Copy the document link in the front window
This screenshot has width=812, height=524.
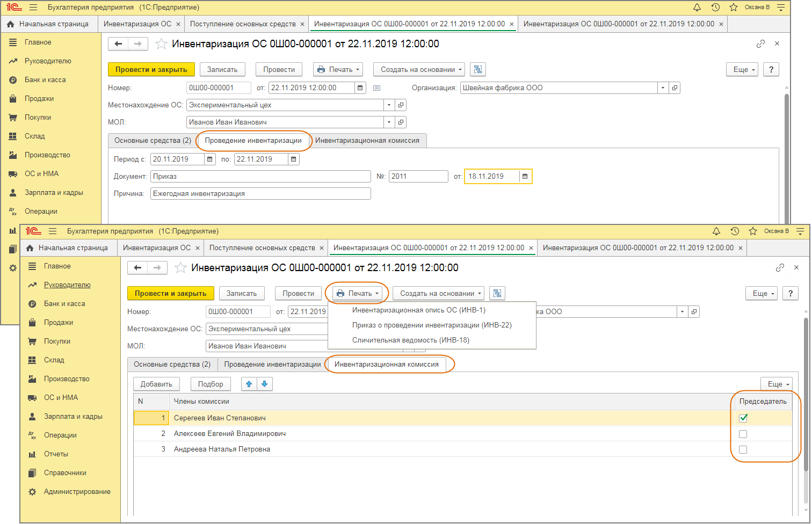[x=780, y=268]
